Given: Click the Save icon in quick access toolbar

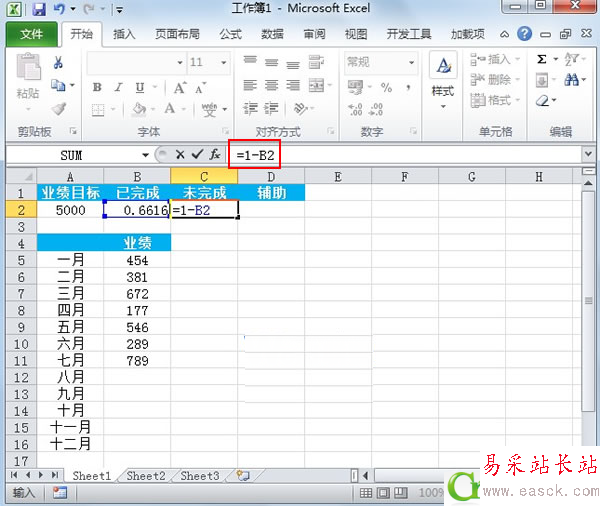Looking at the screenshot, I should [39, 9].
